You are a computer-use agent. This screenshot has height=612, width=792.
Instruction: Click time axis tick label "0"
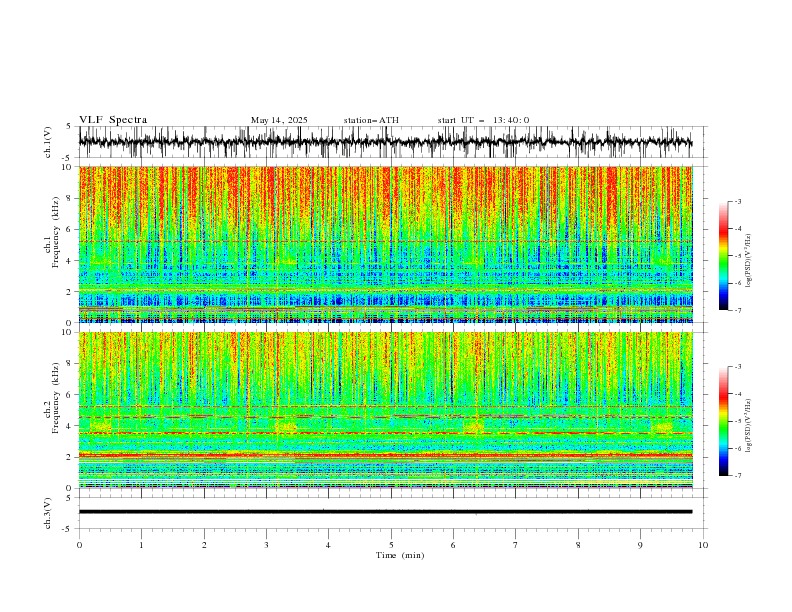79,545
